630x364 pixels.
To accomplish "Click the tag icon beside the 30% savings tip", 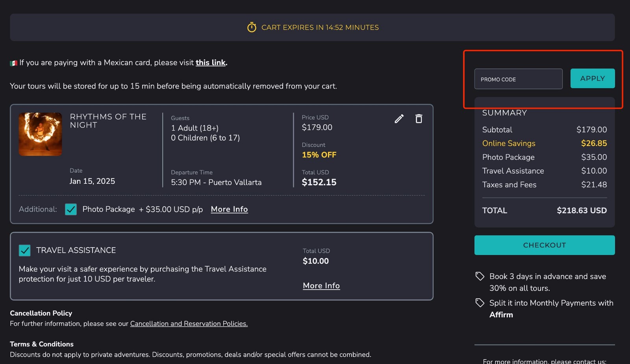I will [480, 276].
